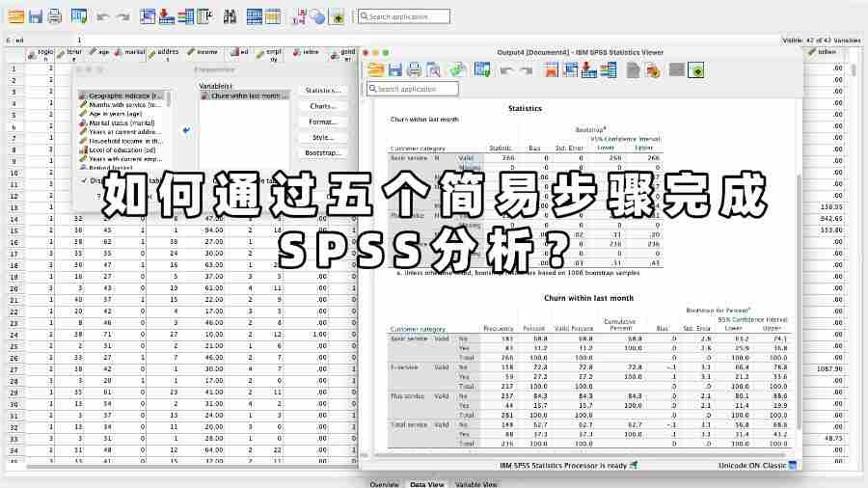Viewport: 868px width, 488px height.
Task: Click Recall recent dialogs icon in Data Editor
Action: [x=79, y=16]
